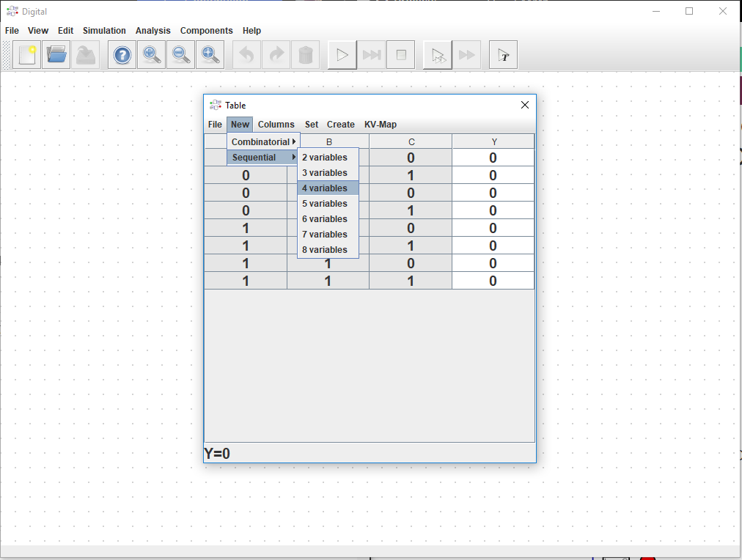Open the Edit menu
Viewport: 742px width, 560px height.
(x=65, y=31)
